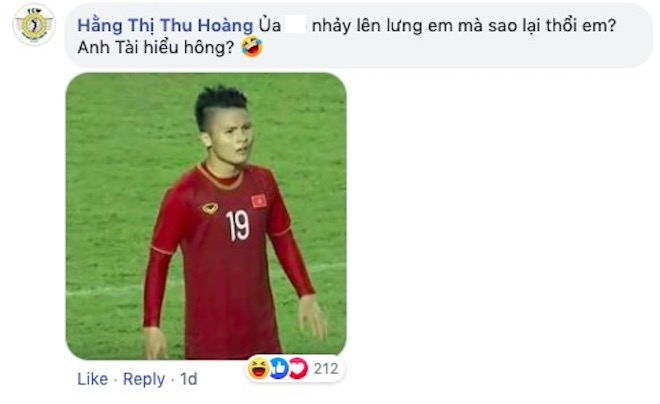Click the rolling-laughing emoji in the comment
660x404 pixels.
[x=252, y=47]
